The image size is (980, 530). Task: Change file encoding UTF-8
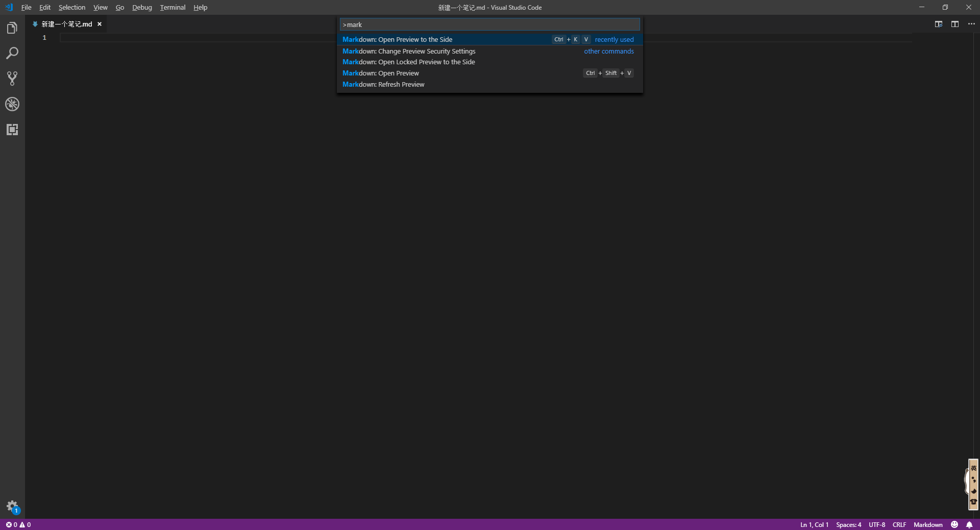pyautogui.click(x=877, y=524)
